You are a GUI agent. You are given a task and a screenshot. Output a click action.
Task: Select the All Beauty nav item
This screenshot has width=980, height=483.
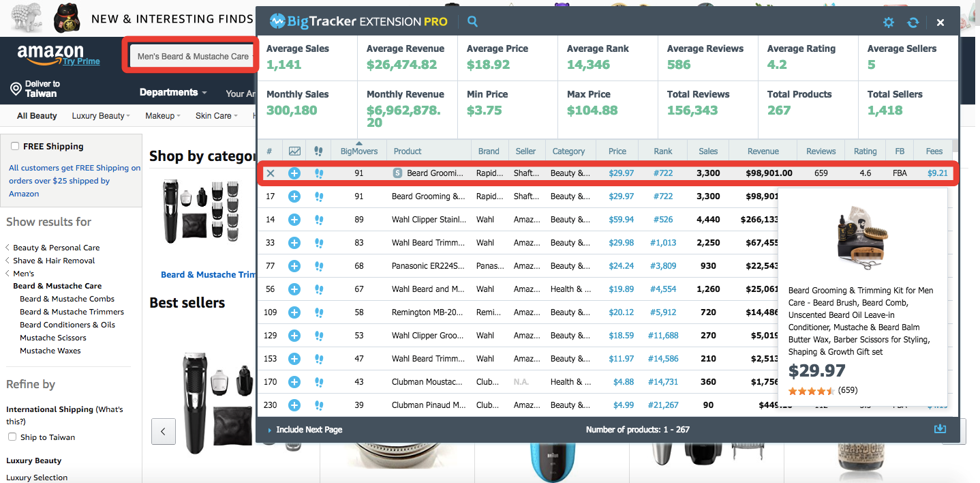(37, 116)
